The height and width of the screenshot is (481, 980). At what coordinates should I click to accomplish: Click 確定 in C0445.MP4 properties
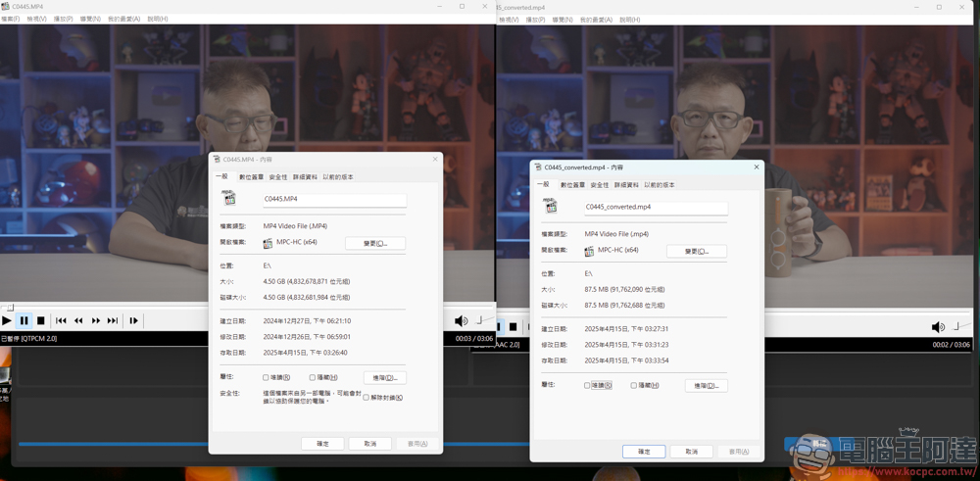(x=322, y=444)
